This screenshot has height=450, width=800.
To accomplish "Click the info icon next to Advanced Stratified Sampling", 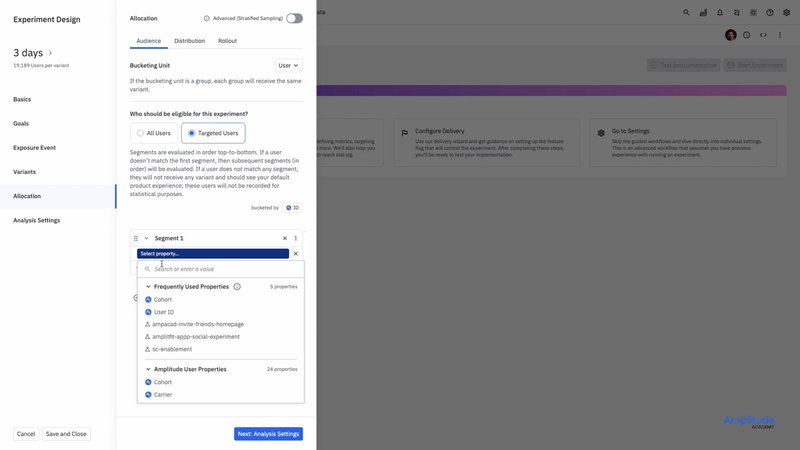I will (206, 18).
